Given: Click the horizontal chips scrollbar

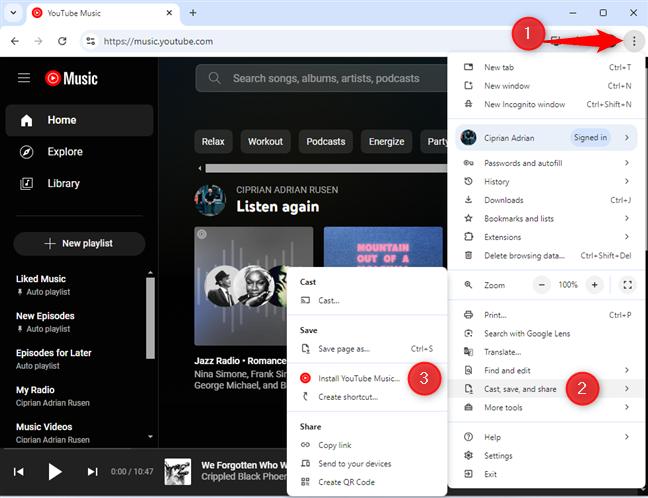Looking at the screenshot, I should 326,168.
